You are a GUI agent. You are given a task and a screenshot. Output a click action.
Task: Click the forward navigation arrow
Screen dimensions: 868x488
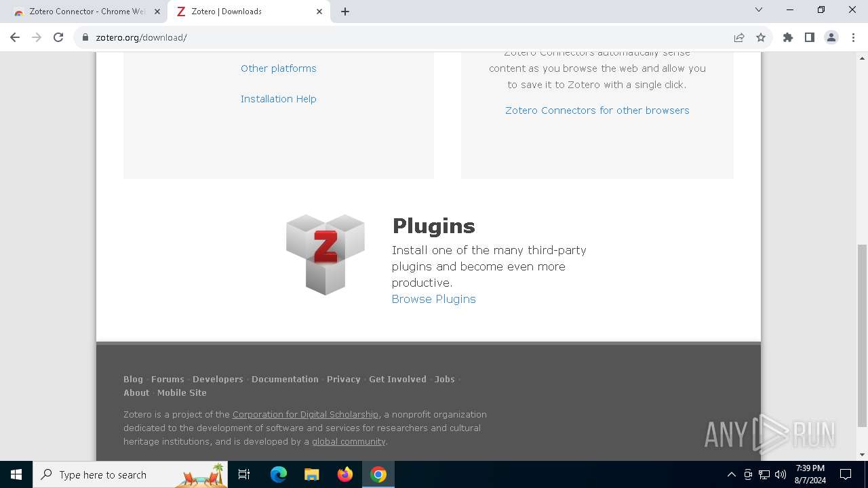point(37,37)
